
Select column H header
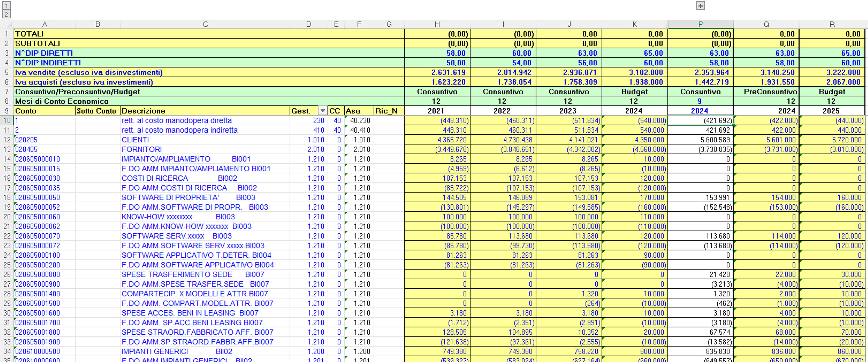click(437, 24)
